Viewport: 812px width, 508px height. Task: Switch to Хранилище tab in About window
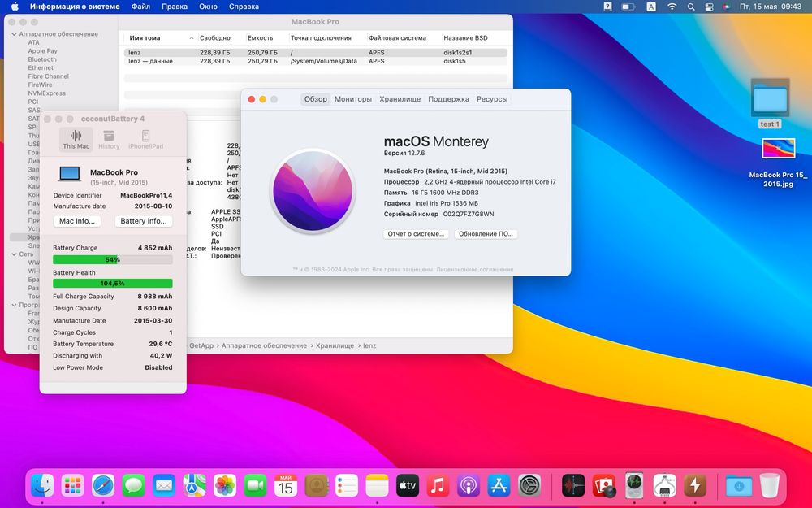pyautogui.click(x=400, y=99)
